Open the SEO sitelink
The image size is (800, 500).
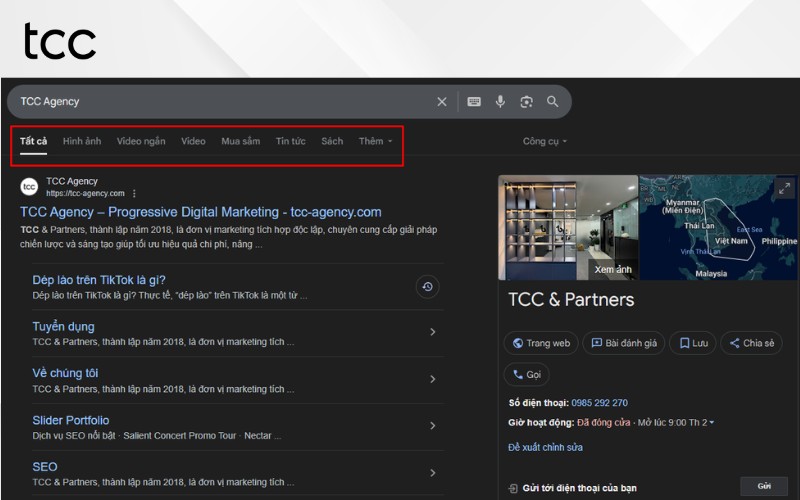pyautogui.click(x=45, y=467)
